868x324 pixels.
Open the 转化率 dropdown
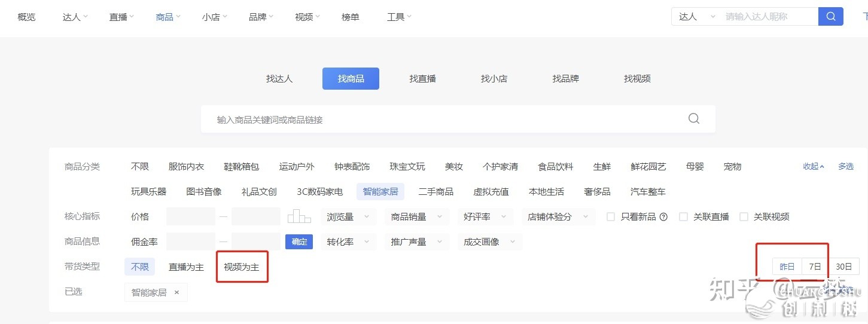(348, 242)
